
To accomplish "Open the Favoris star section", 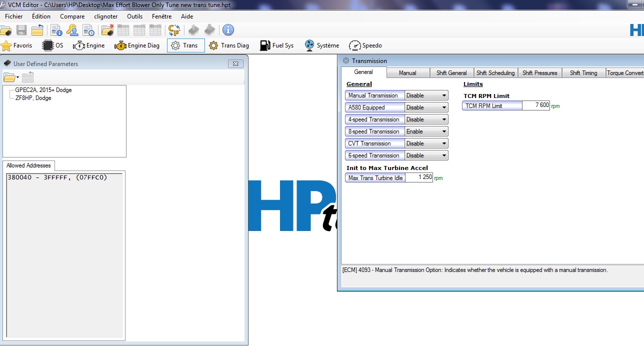I will pyautogui.click(x=16, y=45).
